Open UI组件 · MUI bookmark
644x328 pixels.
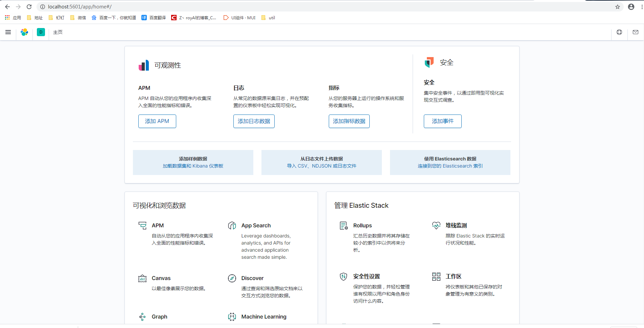239,18
